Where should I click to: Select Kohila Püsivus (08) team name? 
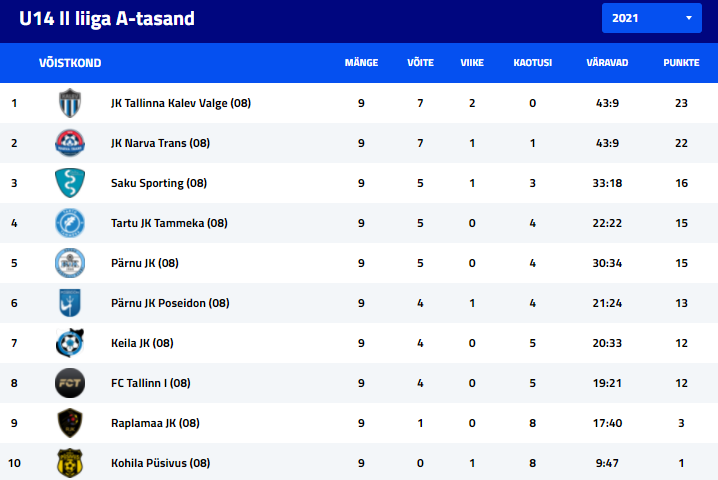(160, 463)
